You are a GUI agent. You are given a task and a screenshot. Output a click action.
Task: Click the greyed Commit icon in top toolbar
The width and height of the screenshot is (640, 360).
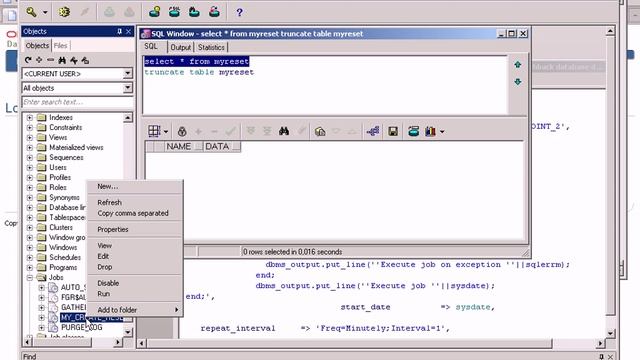coord(109,12)
